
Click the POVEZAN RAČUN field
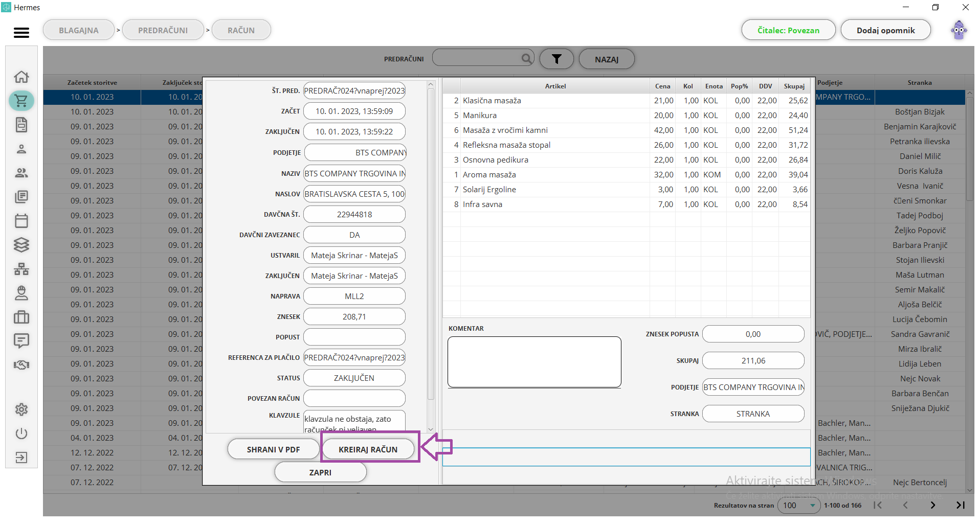point(354,398)
